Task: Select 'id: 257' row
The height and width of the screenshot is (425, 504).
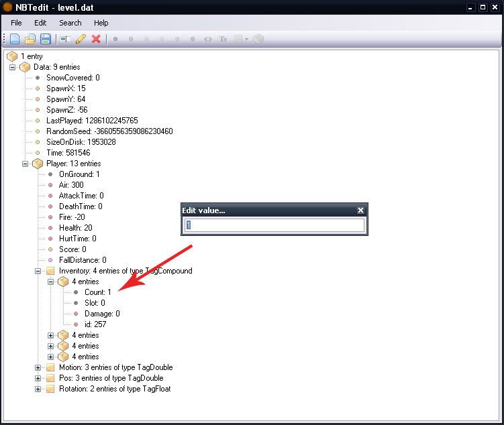Action: point(95,324)
